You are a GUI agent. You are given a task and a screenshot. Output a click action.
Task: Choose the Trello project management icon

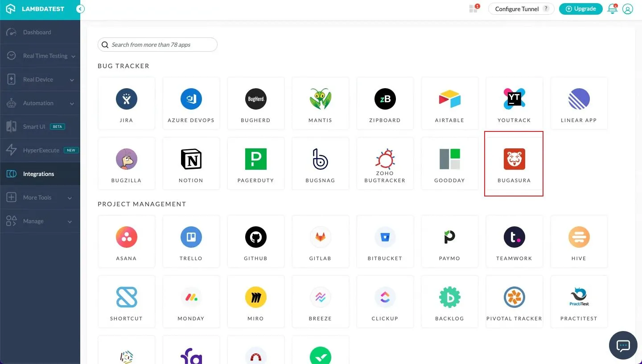[x=191, y=237]
